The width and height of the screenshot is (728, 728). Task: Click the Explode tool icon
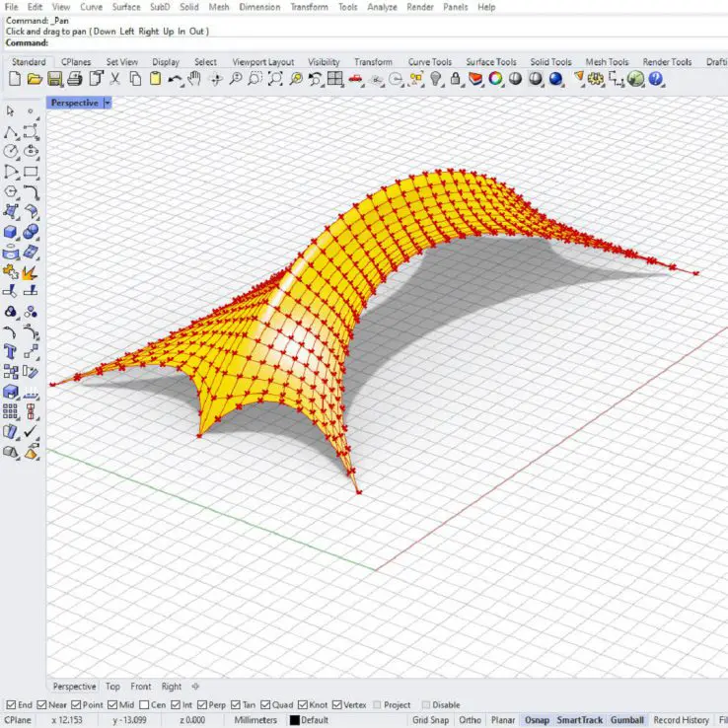tap(31, 271)
